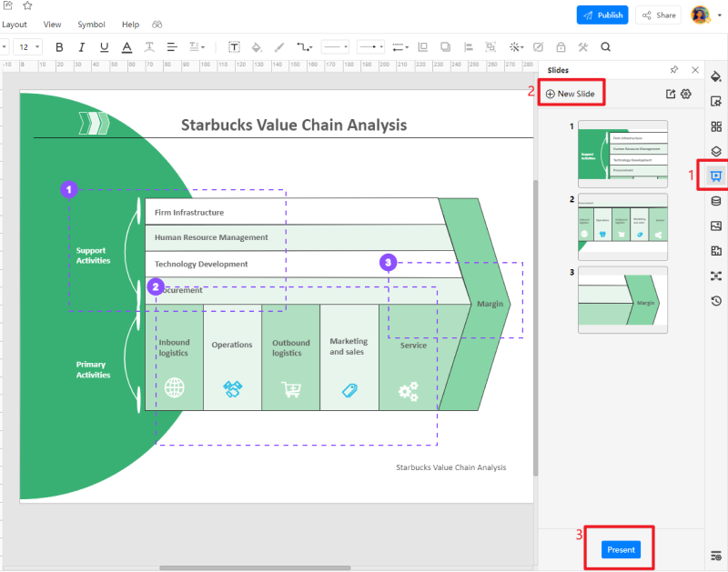The width and height of the screenshot is (728, 572).
Task: Click the text style icon
Action: tap(149, 47)
